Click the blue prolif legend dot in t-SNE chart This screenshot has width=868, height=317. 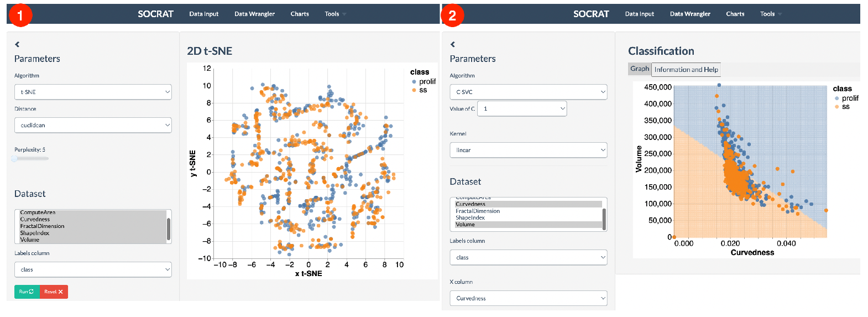click(414, 82)
